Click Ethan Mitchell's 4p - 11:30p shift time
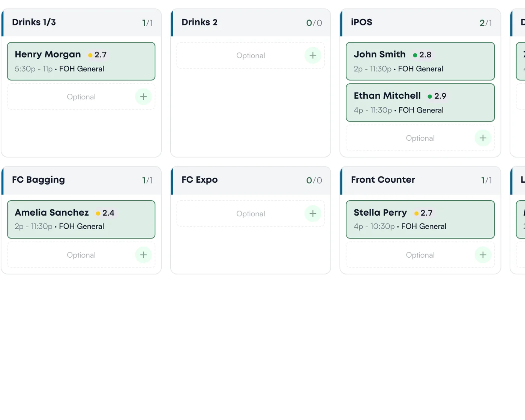Screen dimensions: 525x420 click(373, 110)
